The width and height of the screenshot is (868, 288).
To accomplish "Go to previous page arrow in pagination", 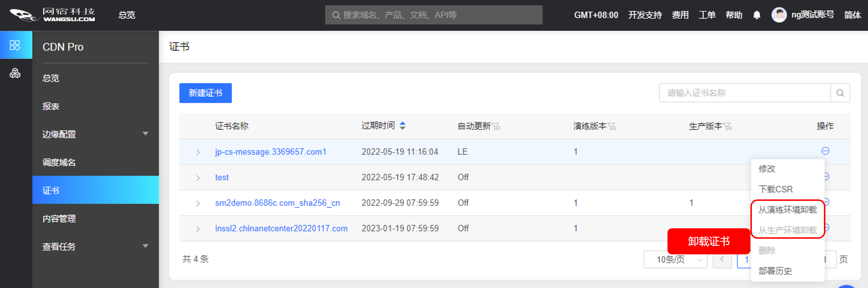I will 722,260.
